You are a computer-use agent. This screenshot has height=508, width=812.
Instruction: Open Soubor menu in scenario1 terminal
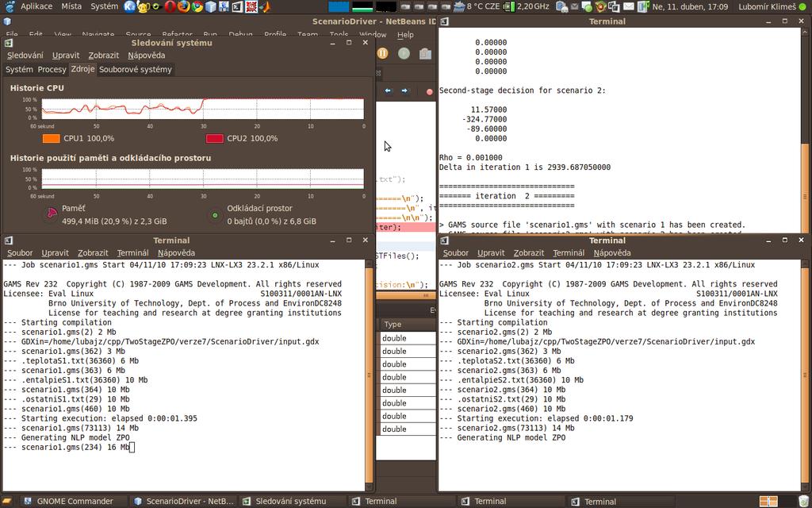(20, 253)
